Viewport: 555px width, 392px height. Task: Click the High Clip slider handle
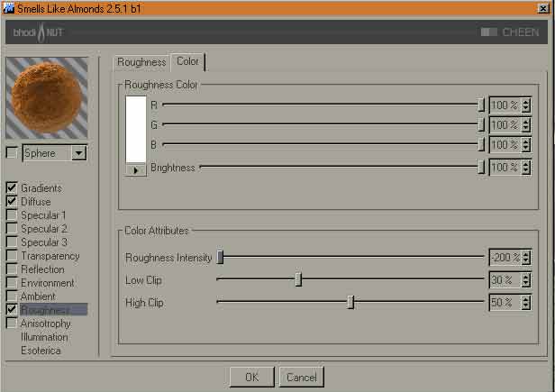click(350, 303)
